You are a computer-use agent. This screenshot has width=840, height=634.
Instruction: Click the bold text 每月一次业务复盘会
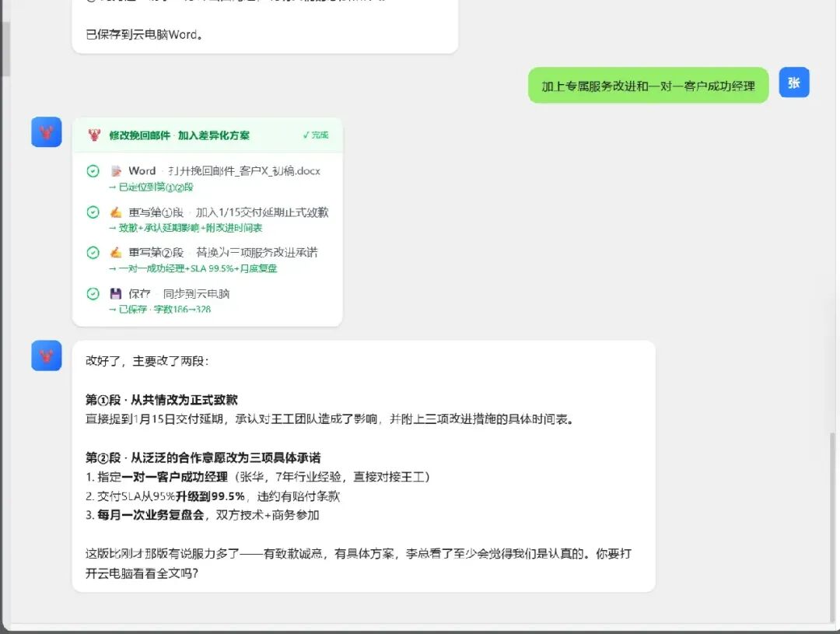click(x=151, y=515)
